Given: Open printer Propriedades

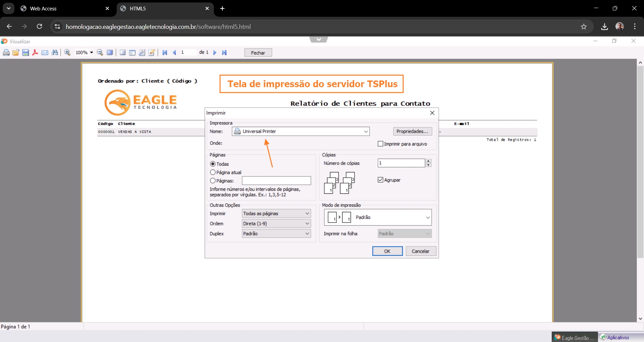Looking at the screenshot, I should pos(412,131).
